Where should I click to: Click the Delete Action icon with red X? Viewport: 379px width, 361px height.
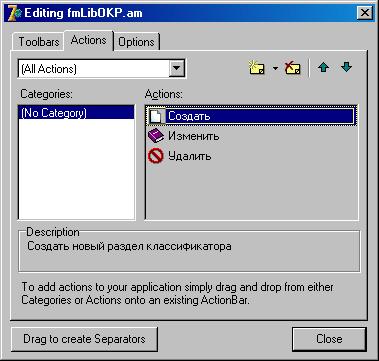(293, 68)
